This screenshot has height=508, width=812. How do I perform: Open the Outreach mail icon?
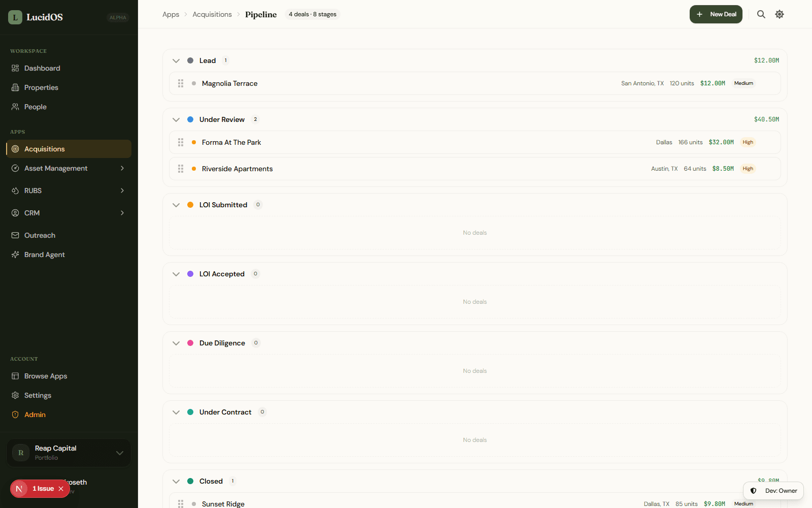point(15,235)
